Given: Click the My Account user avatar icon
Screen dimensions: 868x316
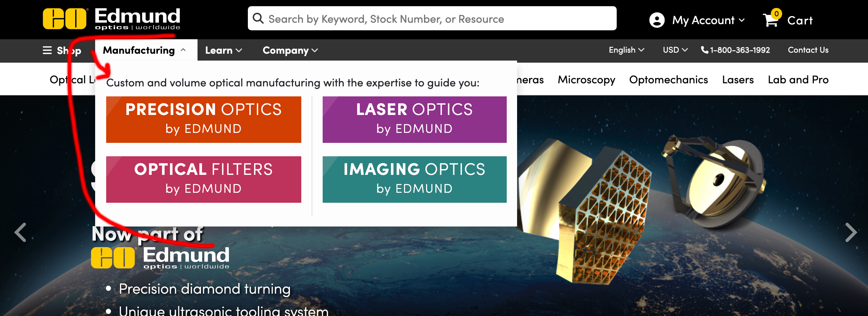Looking at the screenshot, I should point(657,20).
